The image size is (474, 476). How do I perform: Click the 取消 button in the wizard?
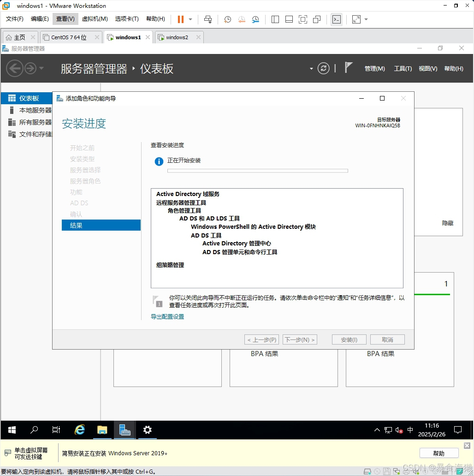(x=387, y=339)
